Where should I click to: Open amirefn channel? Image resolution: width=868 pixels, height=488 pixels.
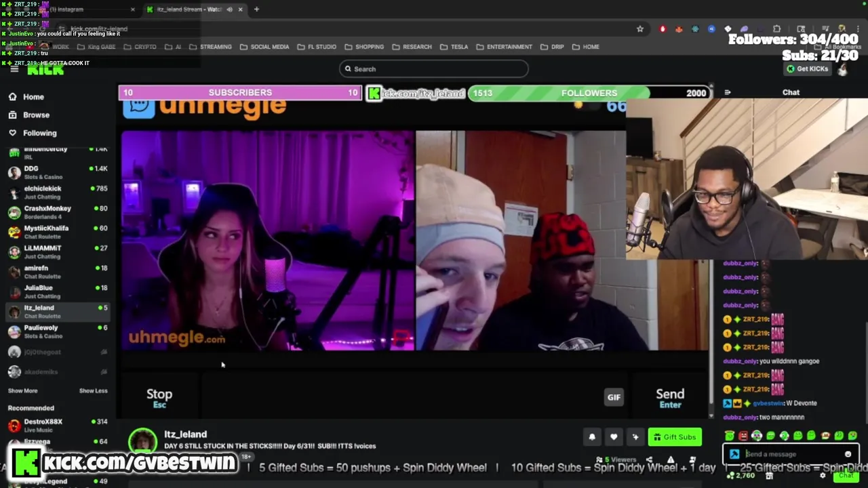click(x=57, y=272)
